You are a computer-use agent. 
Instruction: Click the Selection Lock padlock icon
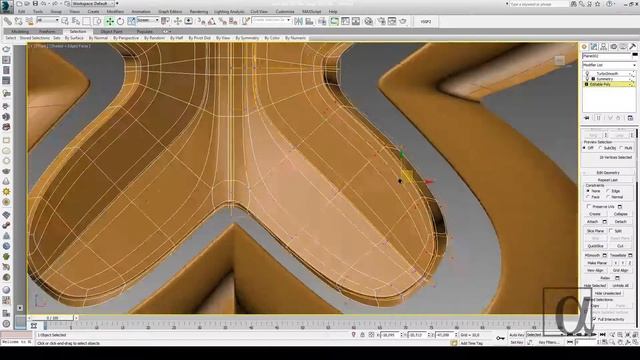pyautogui.click(x=362, y=335)
